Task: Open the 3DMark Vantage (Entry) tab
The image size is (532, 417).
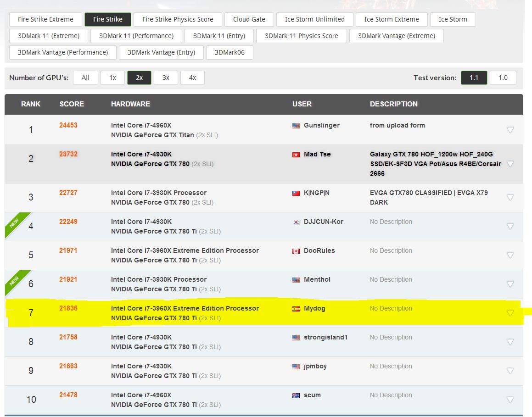Action: pyautogui.click(x=161, y=53)
